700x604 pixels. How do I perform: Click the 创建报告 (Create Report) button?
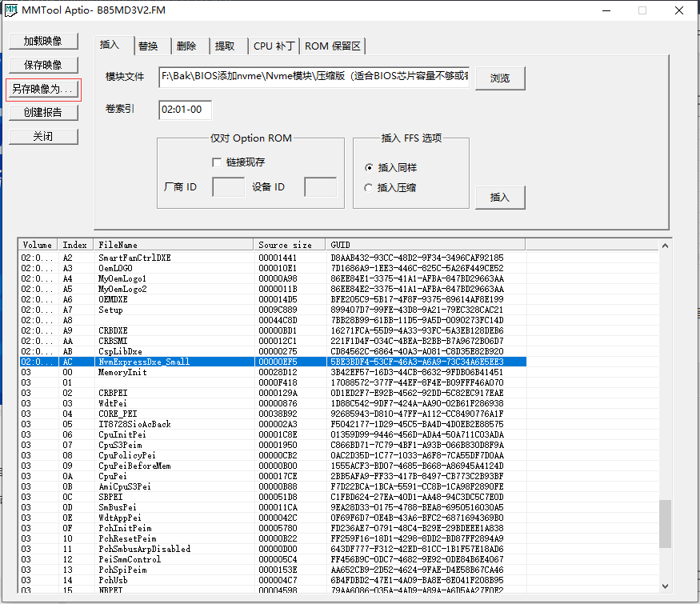click(43, 112)
